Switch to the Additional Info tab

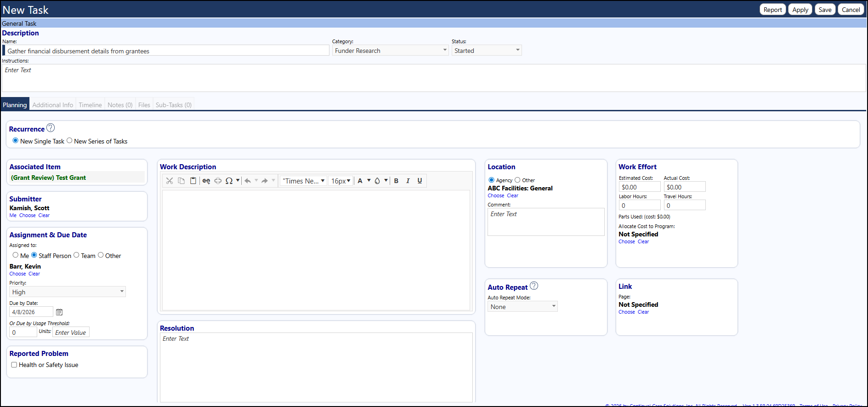53,105
